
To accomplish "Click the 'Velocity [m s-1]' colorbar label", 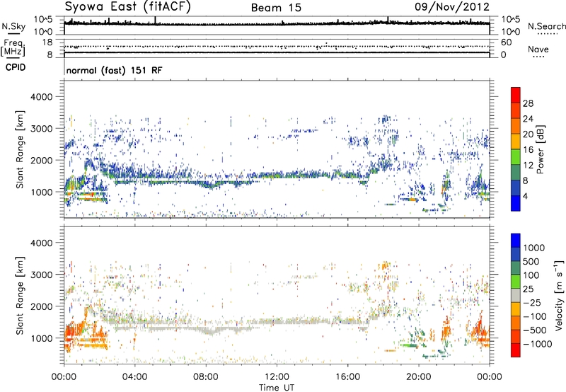I will coord(559,295).
